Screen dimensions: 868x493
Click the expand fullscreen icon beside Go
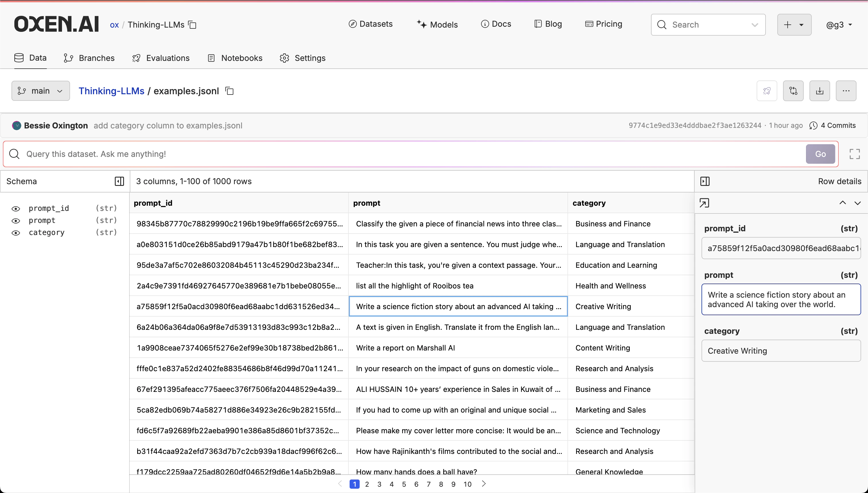[x=855, y=154]
